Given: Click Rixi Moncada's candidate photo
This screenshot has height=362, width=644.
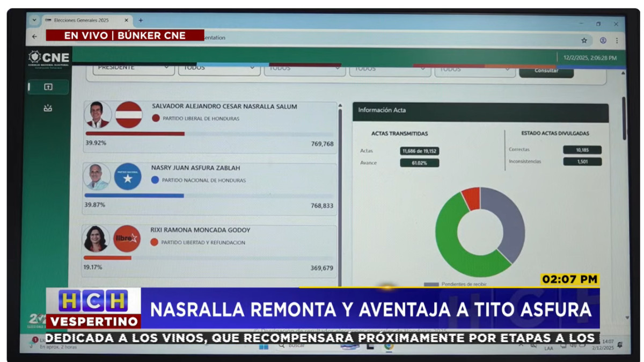Looking at the screenshot, I should pyautogui.click(x=96, y=238).
